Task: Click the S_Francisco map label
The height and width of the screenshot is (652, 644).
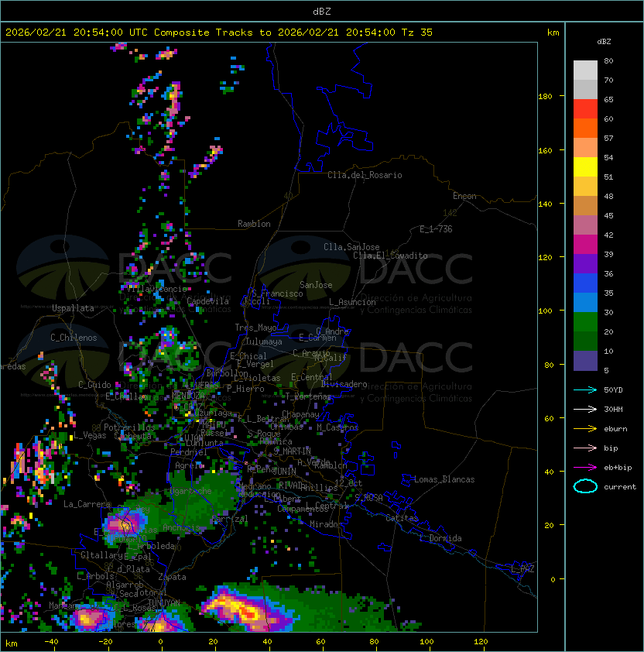Action: click(277, 293)
